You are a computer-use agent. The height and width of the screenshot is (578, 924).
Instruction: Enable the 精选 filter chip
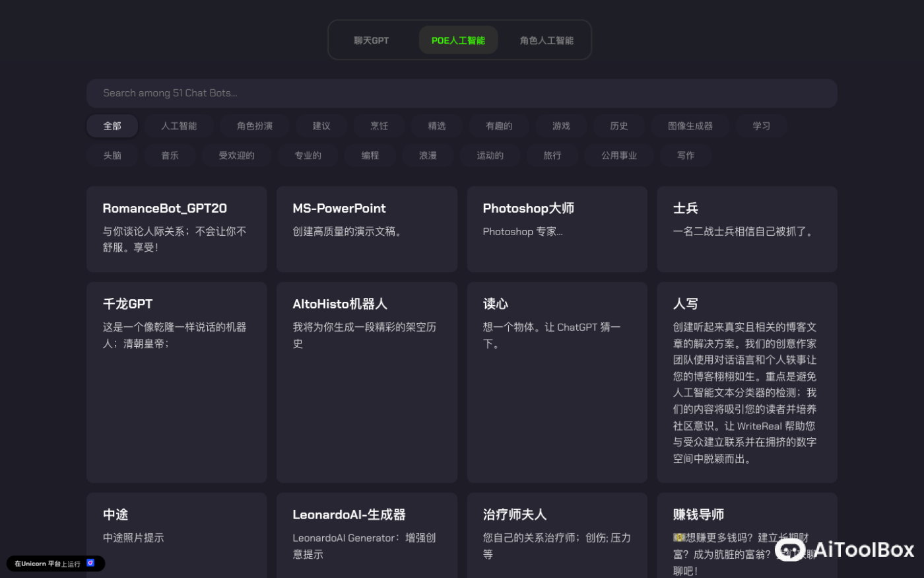(437, 126)
